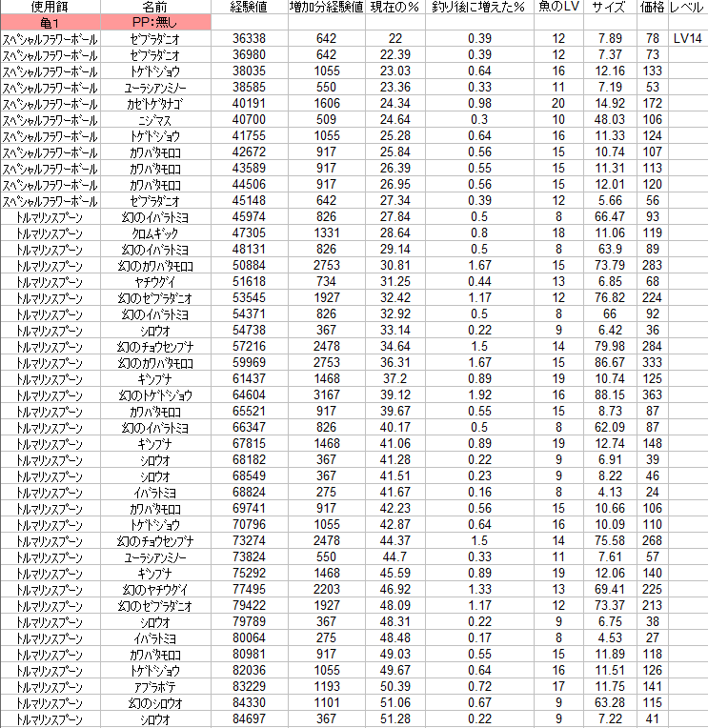Select increase value 509

pyautogui.click(x=327, y=120)
